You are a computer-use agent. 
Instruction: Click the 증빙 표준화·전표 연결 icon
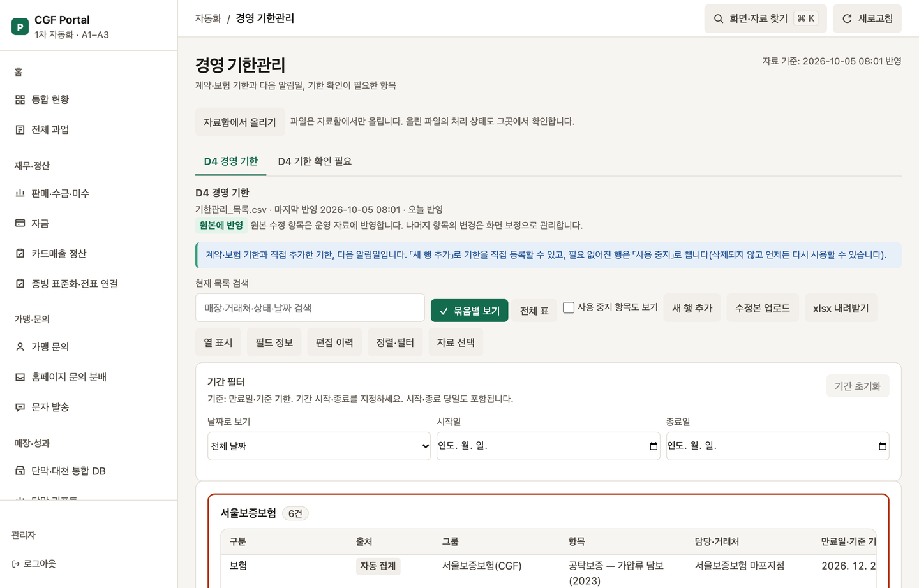(x=20, y=283)
